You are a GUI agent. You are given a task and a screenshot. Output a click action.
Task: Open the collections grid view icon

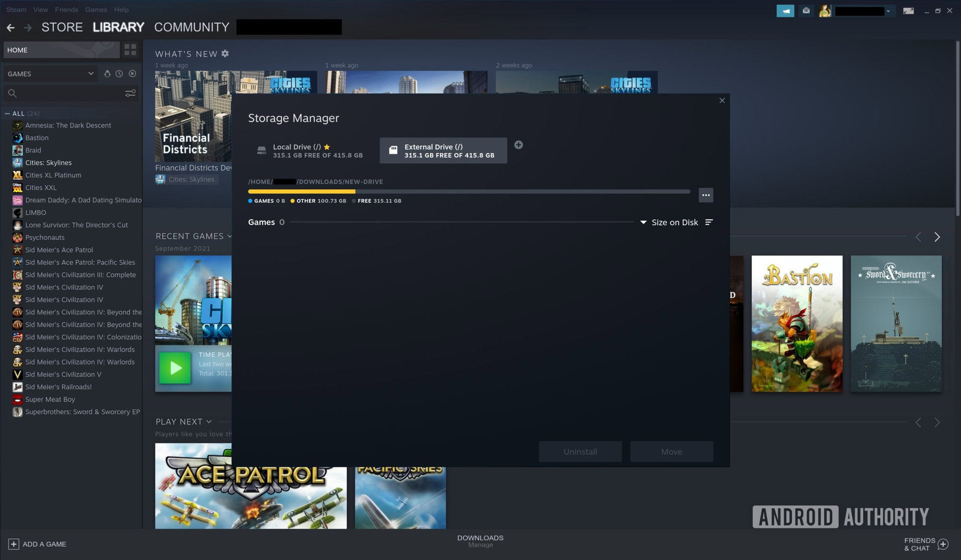[130, 50]
